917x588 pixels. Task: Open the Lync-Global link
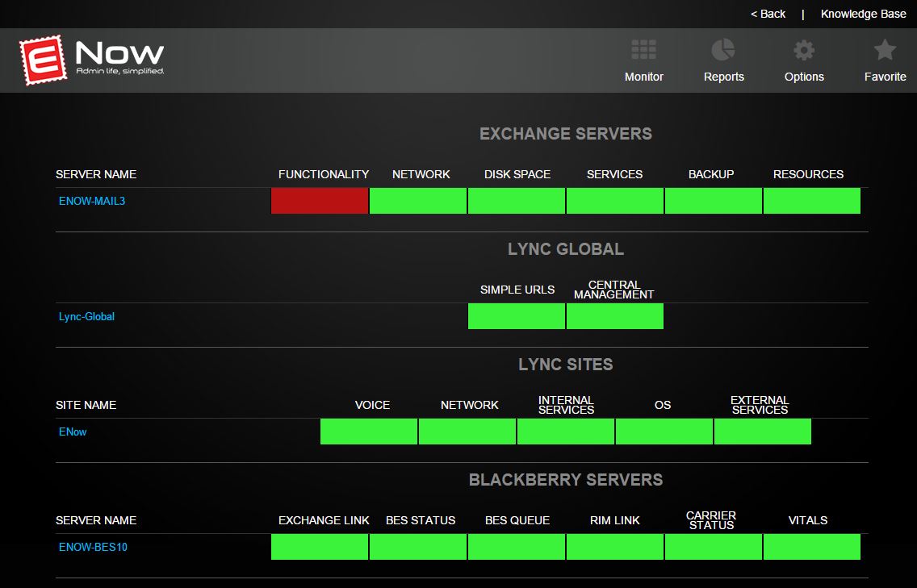[86, 316]
